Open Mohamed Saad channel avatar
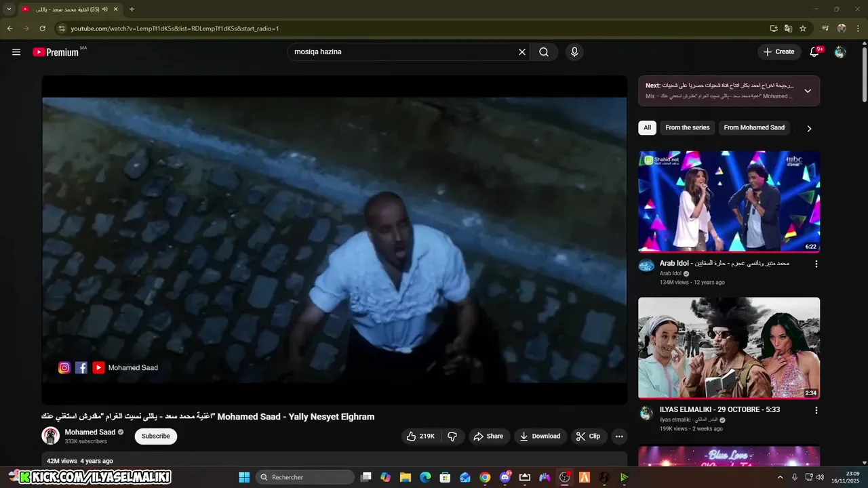The height and width of the screenshot is (488, 868). (51, 436)
